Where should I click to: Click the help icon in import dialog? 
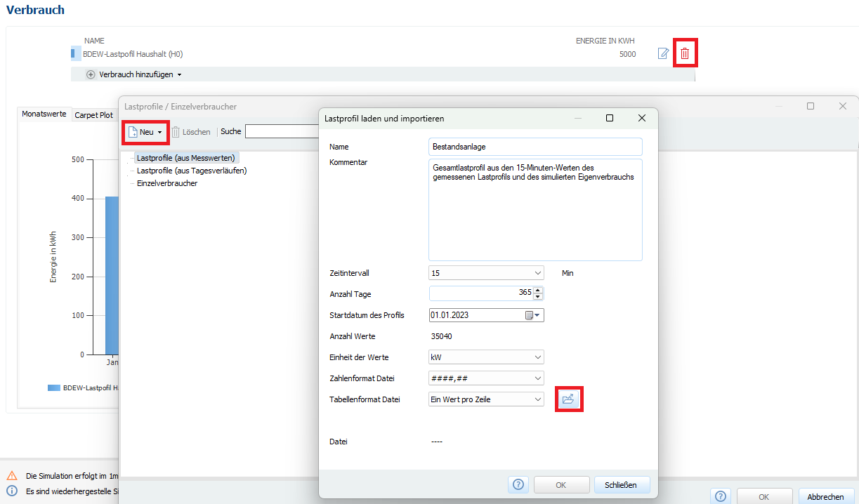518,484
